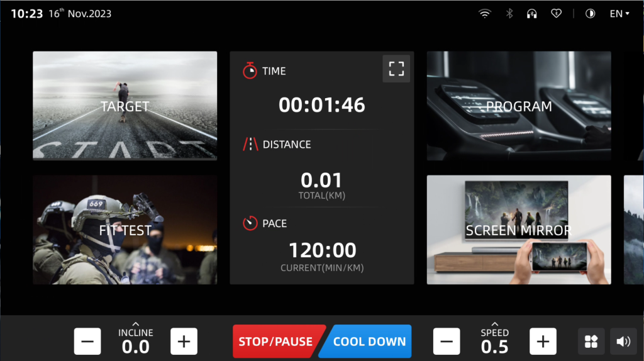Open the apps grid icon
The image size is (644, 361).
point(591,342)
